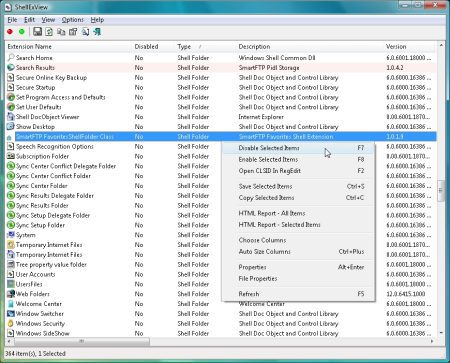Sort by Extension Name column header
This screenshot has width=450, height=363.
click(x=68, y=47)
